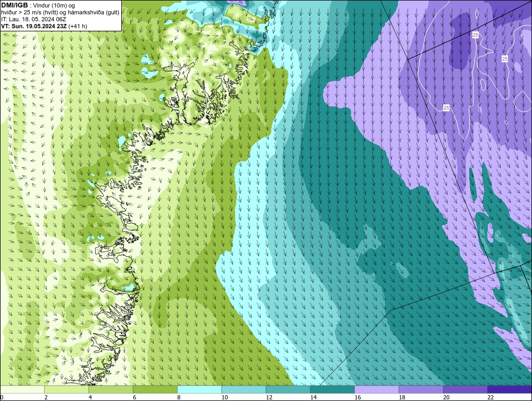
Task: Click the '16' label on the color scale
Action: click(358, 397)
